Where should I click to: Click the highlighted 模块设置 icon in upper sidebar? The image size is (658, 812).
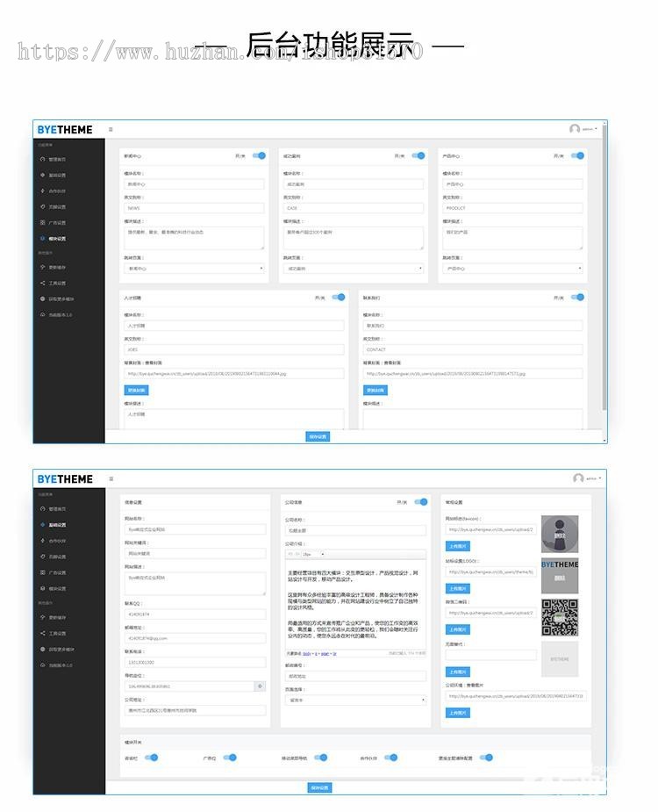pos(42,239)
